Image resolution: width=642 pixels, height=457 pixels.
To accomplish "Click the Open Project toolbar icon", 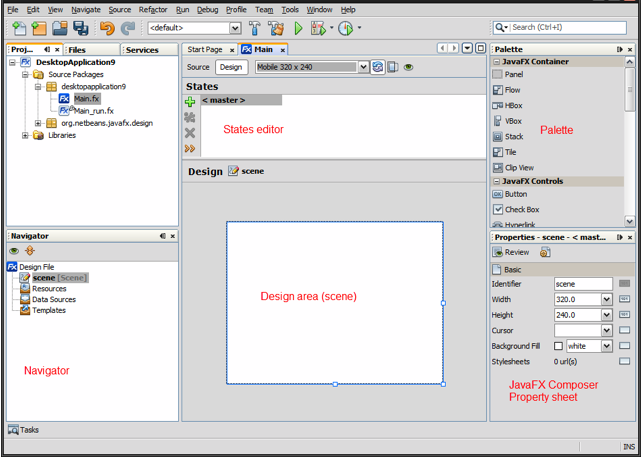I will pyautogui.click(x=60, y=28).
